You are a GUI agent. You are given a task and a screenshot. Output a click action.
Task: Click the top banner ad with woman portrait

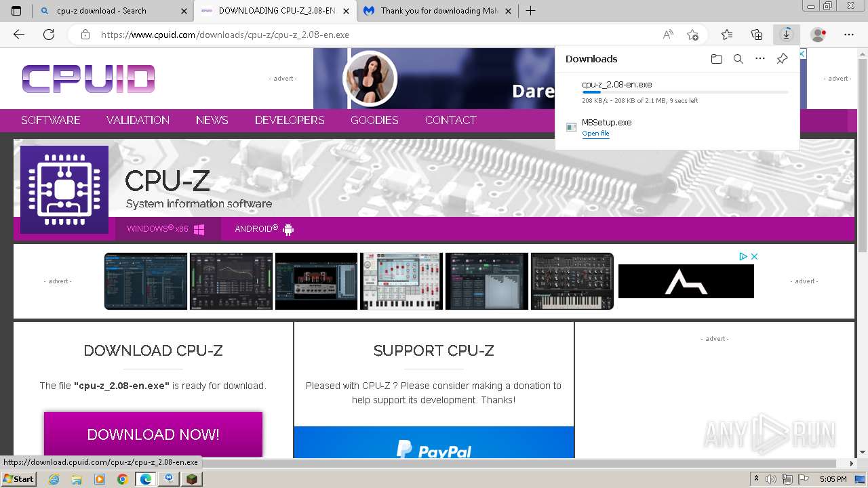(x=434, y=79)
